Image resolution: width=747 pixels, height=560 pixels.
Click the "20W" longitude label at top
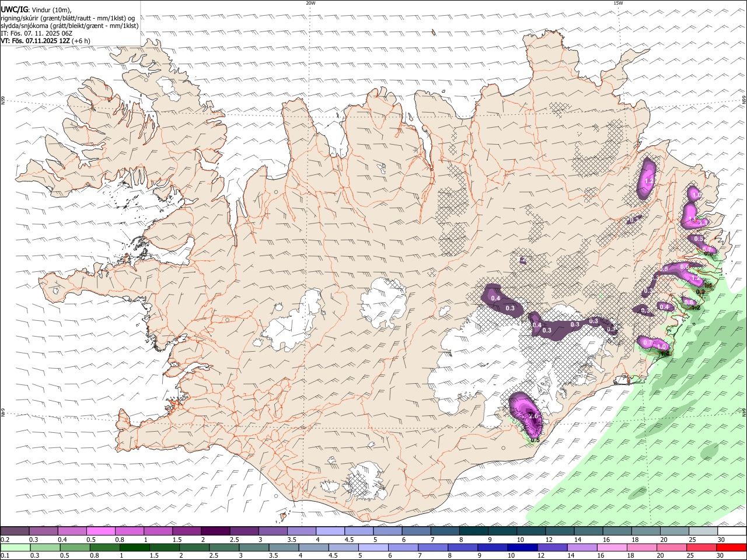(x=310, y=3)
